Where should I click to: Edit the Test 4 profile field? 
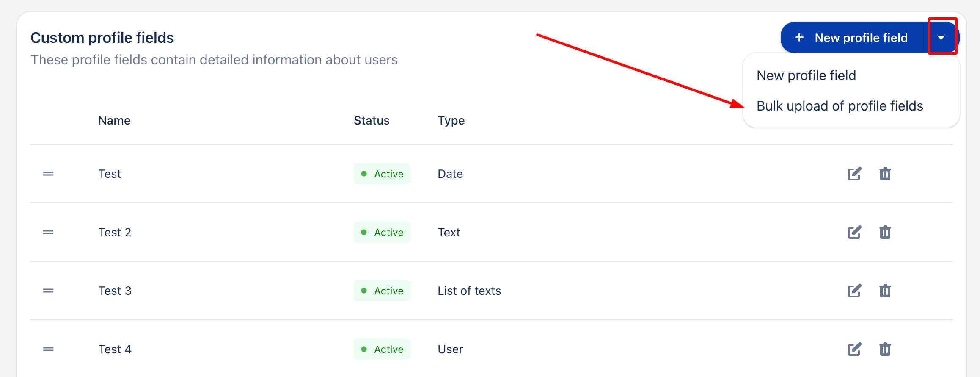(854, 349)
